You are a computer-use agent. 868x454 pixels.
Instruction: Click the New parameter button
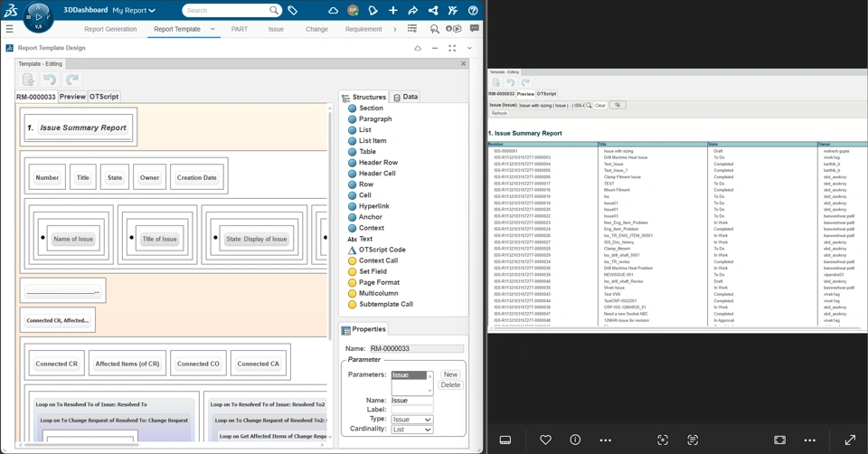450,374
